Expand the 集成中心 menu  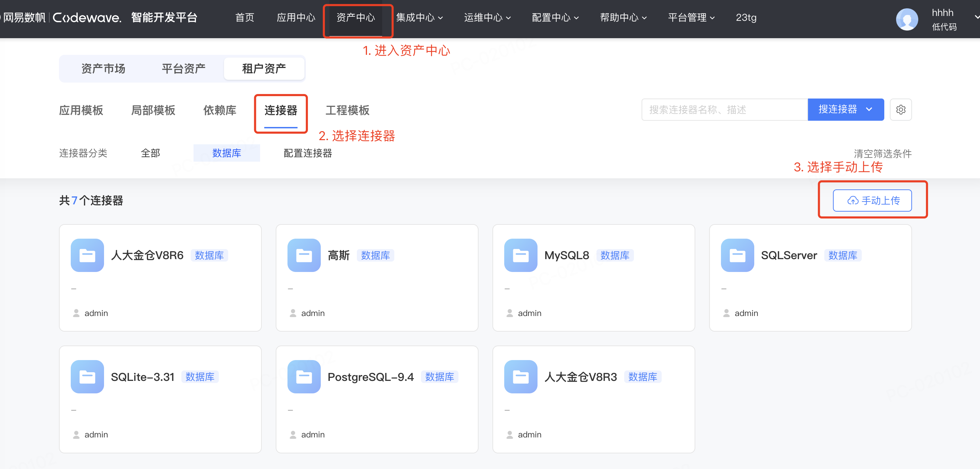419,17
